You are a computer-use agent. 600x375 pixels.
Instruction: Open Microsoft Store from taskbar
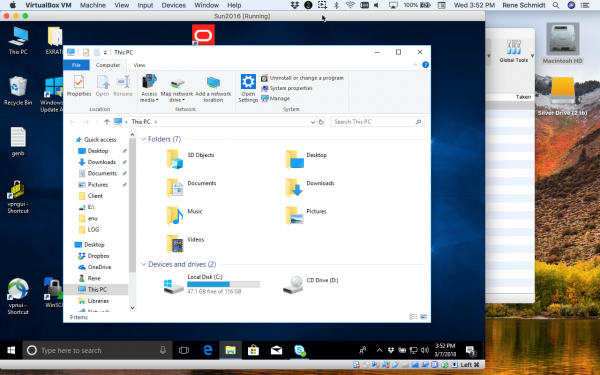click(253, 350)
